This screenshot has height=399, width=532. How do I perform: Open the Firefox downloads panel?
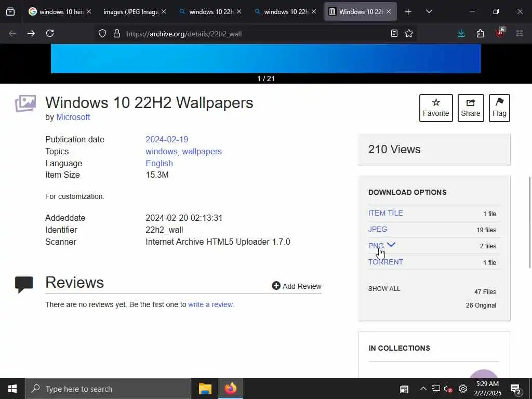tap(461, 34)
